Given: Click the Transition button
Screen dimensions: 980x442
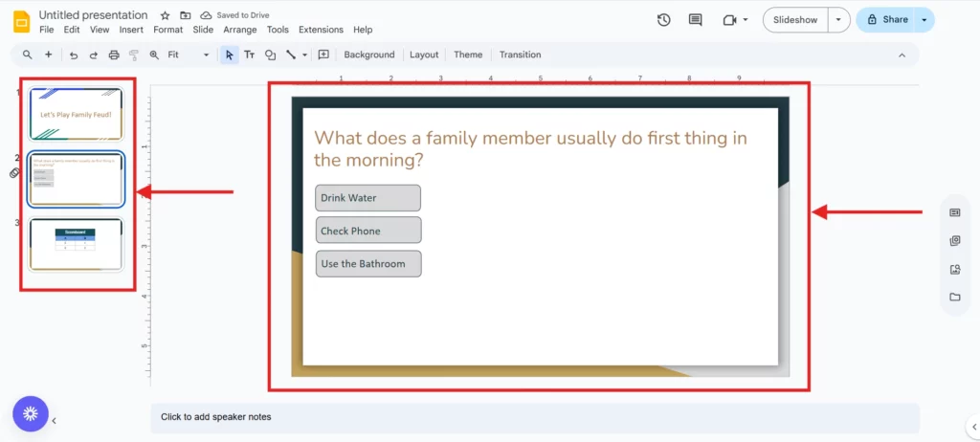Looking at the screenshot, I should [x=520, y=55].
